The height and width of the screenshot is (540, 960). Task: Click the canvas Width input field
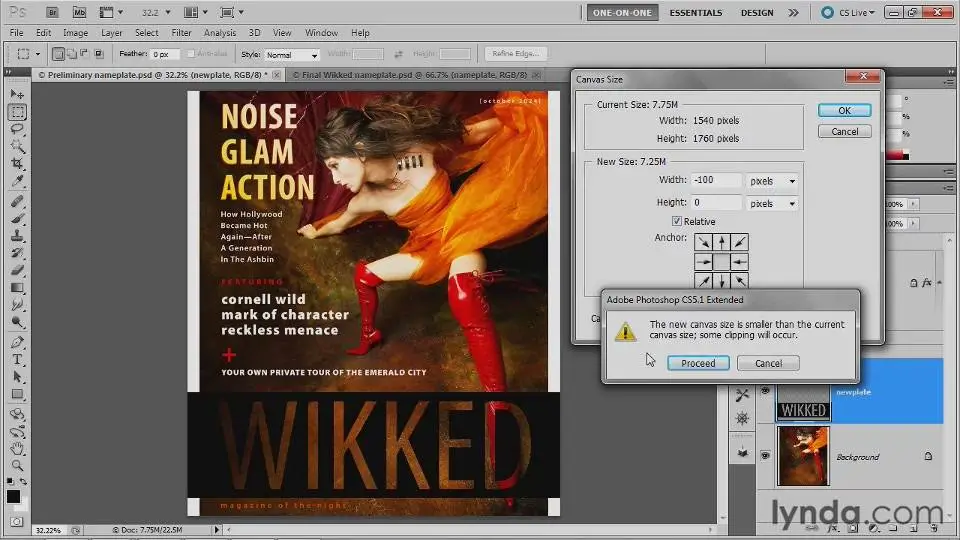click(716, 181)
